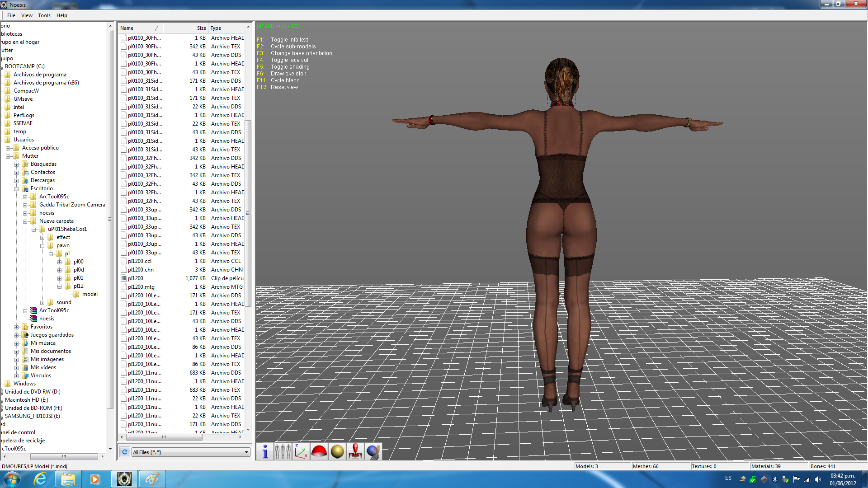Image resolution: width=868 pixels, height=488 pixels.
Task: Toggle draw skeleton with red figure icon
Action: pyautogui.click(x=355, y=451)
